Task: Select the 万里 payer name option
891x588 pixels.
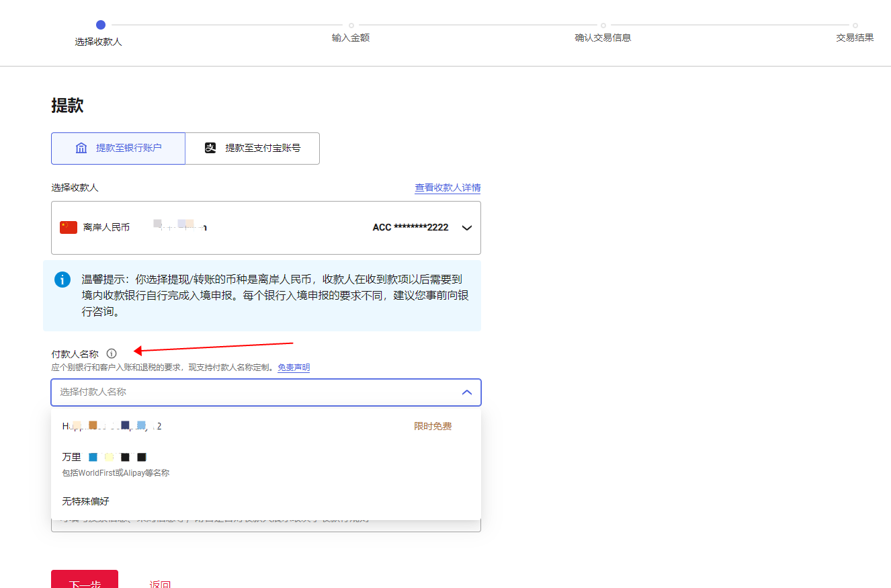Action: [x=73, y=456]
